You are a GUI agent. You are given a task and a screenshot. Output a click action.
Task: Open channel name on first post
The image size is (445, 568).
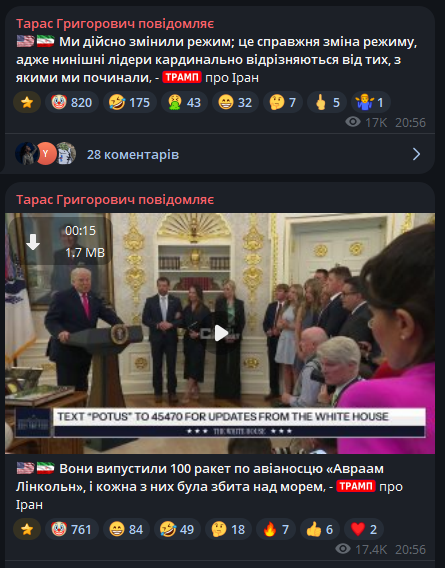[x=115, y=24]
